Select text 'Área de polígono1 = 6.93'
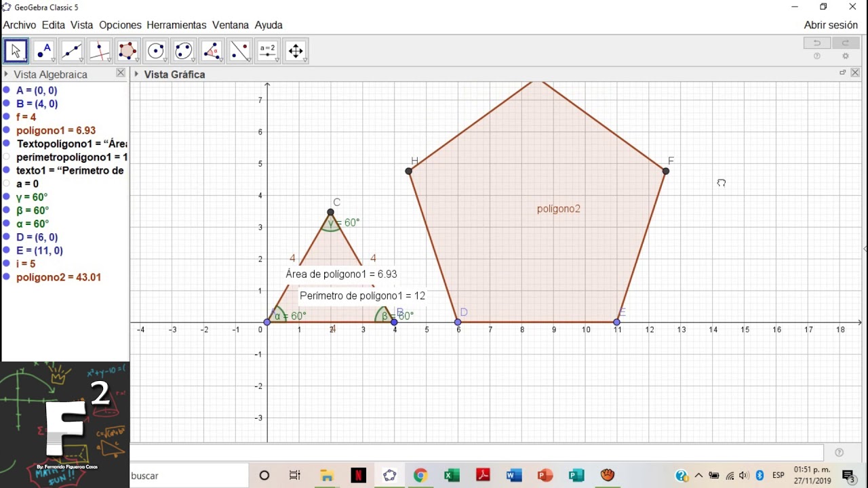The width and height of the screenshot is (868, 488). pos(341,274)
